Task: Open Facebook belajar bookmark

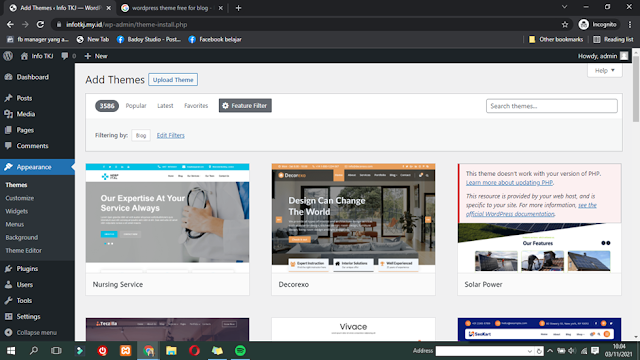Action: coord(215,40)
